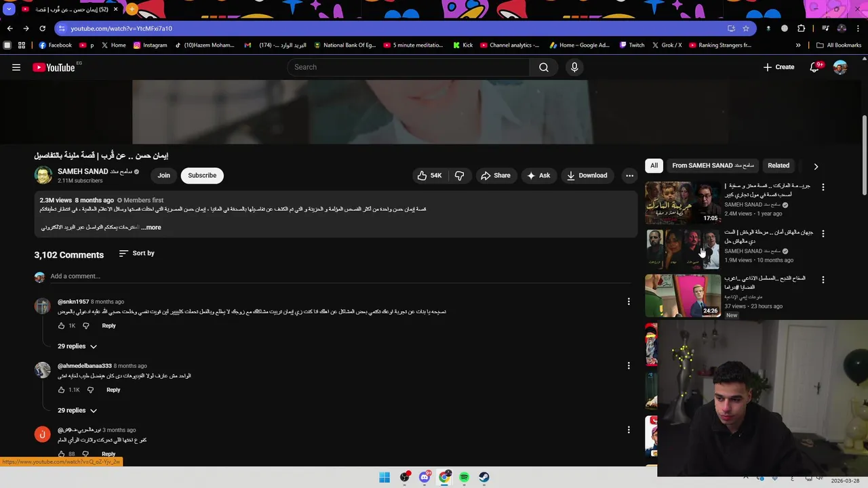
Task: Like the @snkn1957 comment
Action: [61, 326]
